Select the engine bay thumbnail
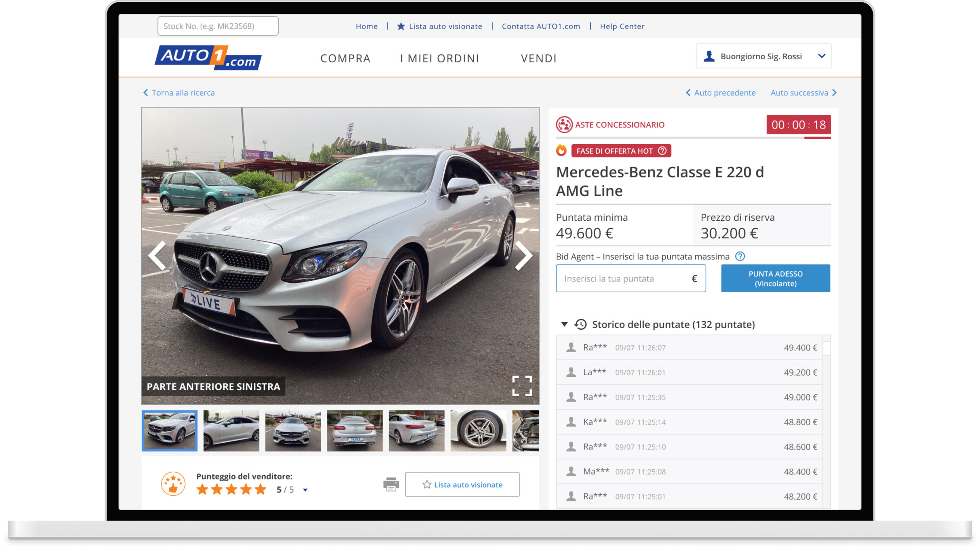The height and width of the screenshot is (547, 980). [x=526, y=431]
